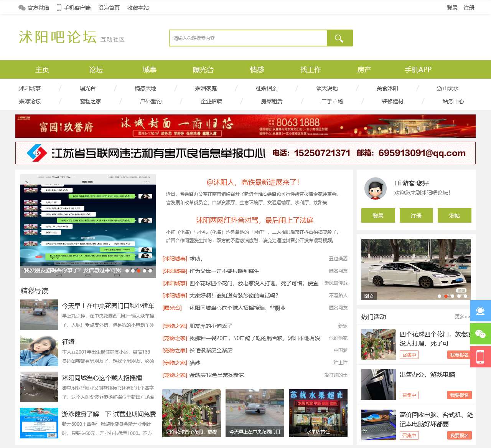Viewport: 491px width, 448px height.
Task: Click the green search magnifier button
Action: [339, 38]
